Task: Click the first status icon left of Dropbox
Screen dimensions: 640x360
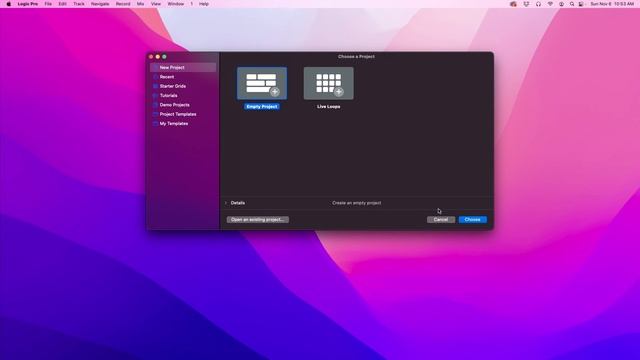Action: 513,4
